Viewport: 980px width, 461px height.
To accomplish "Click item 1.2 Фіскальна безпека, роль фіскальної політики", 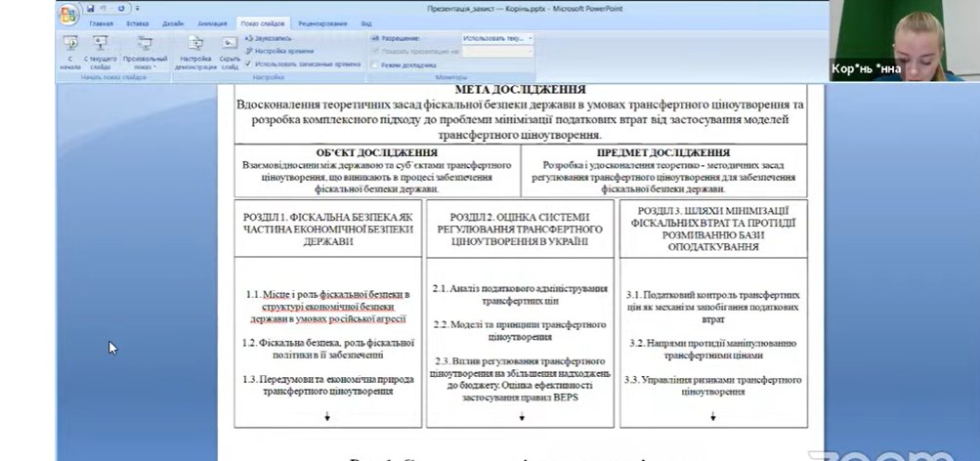I will (327, 349).
